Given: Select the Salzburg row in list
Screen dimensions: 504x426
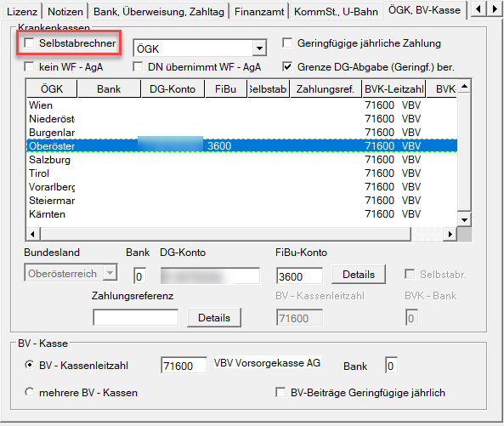Looking at the screenshot, I should (241, 160).
